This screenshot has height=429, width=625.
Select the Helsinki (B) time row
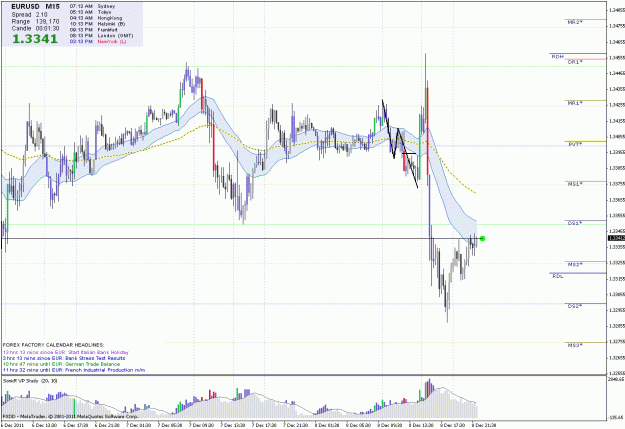click(x=97, y=24)
